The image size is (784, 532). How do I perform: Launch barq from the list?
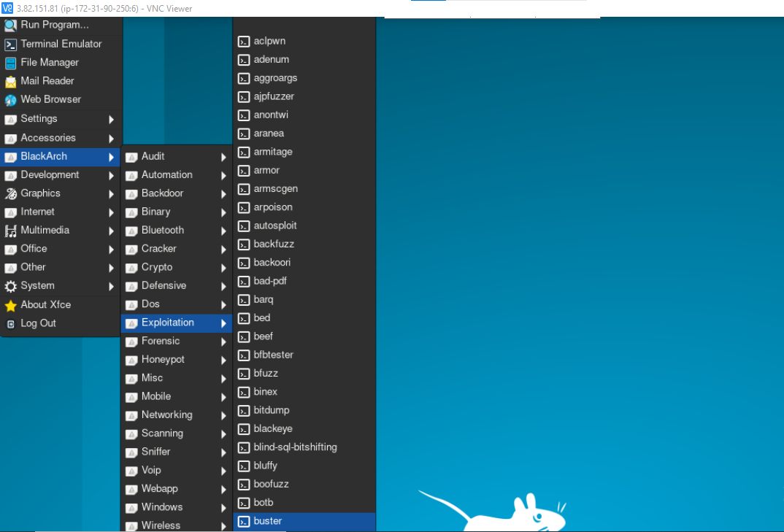coord(304,300)
